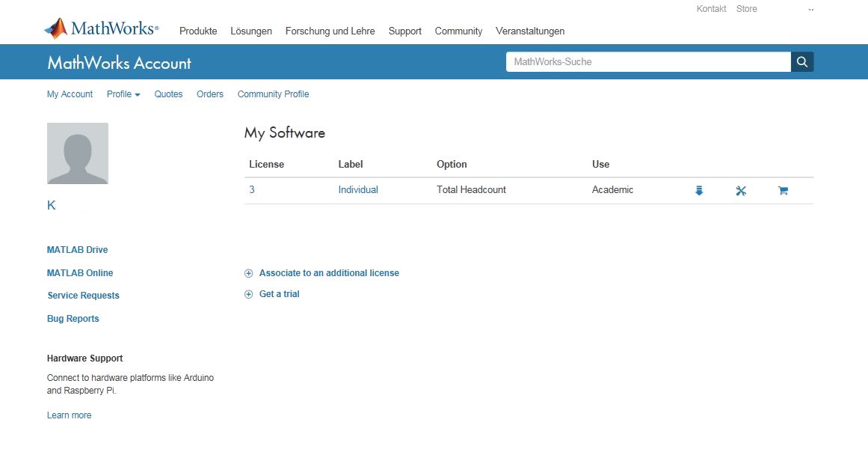
Task: Open MATLAB Drive link
Action: coord(77,250)
